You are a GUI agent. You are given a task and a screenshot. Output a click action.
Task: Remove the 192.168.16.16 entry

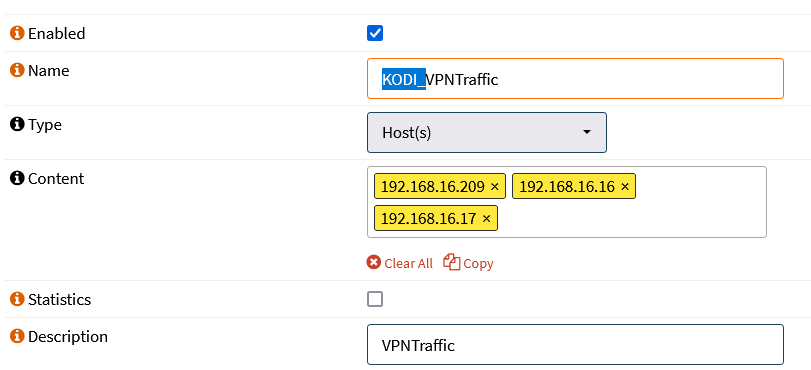624,186
